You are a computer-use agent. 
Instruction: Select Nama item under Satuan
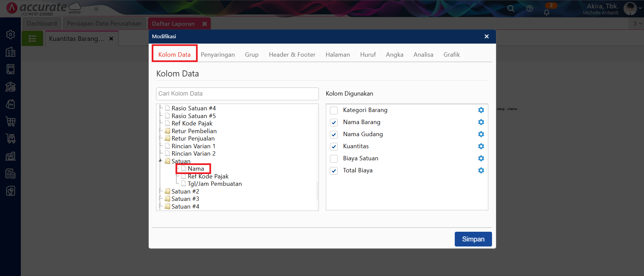(196, 169)
